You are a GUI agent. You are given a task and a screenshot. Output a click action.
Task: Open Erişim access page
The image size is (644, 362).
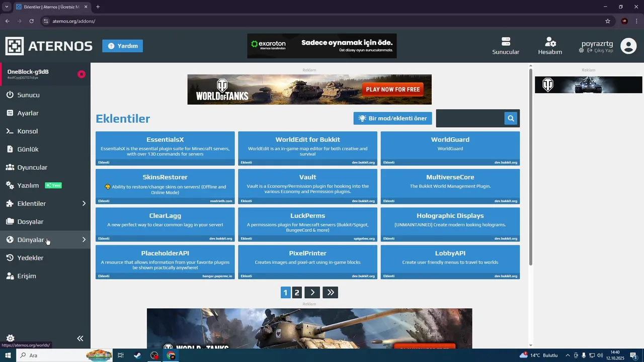pos(45,276)
